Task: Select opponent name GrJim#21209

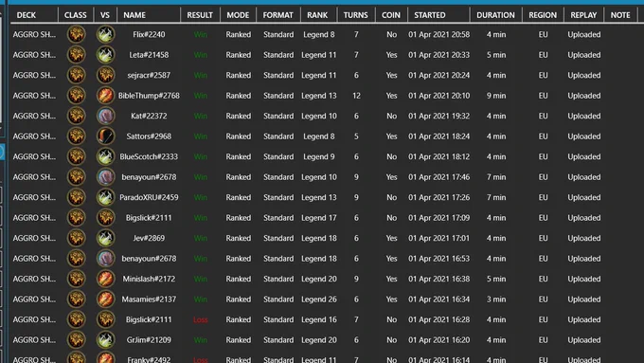Action: pyautogui.click(x=149, y=340)
